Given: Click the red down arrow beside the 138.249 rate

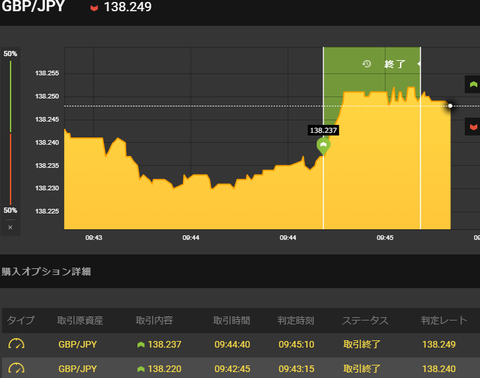Looking at the screenshot, I should coord(94,8).
